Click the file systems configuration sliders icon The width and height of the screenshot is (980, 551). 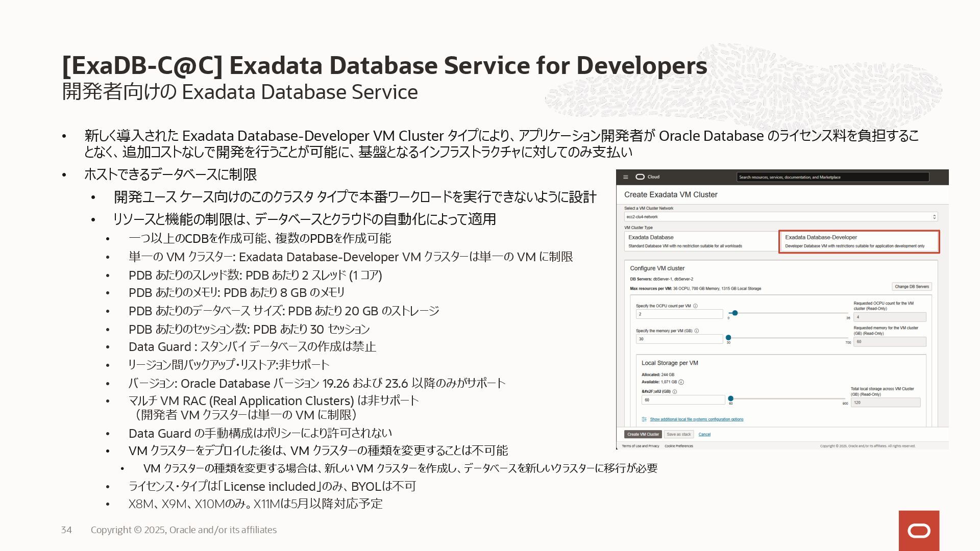[x=644, y=419]
